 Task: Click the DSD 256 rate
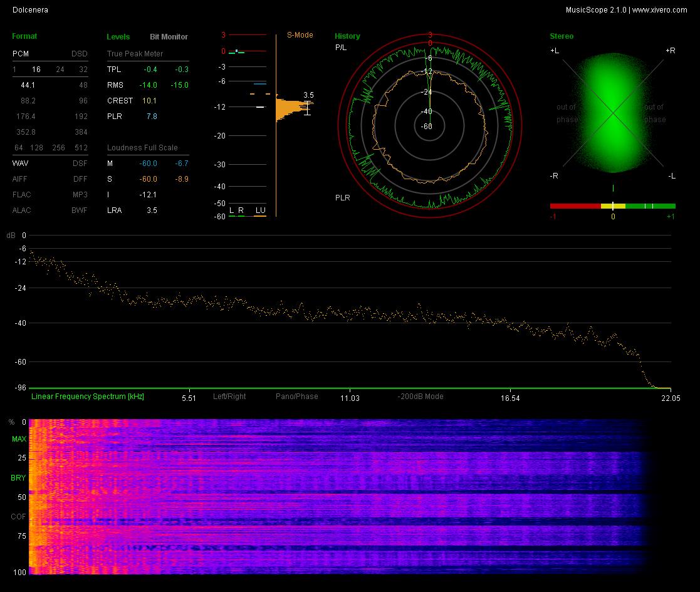(x=58, y=148)
